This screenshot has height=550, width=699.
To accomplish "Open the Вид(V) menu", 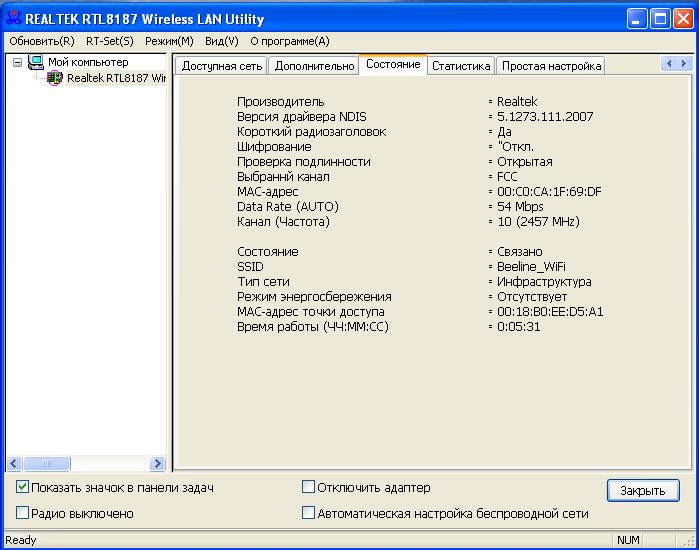I will 222,41.
